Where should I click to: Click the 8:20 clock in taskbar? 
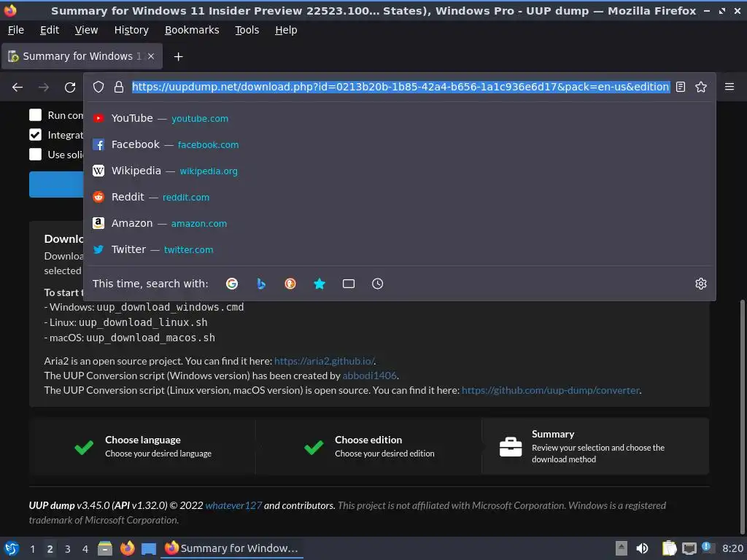click(x=732, y=548)
